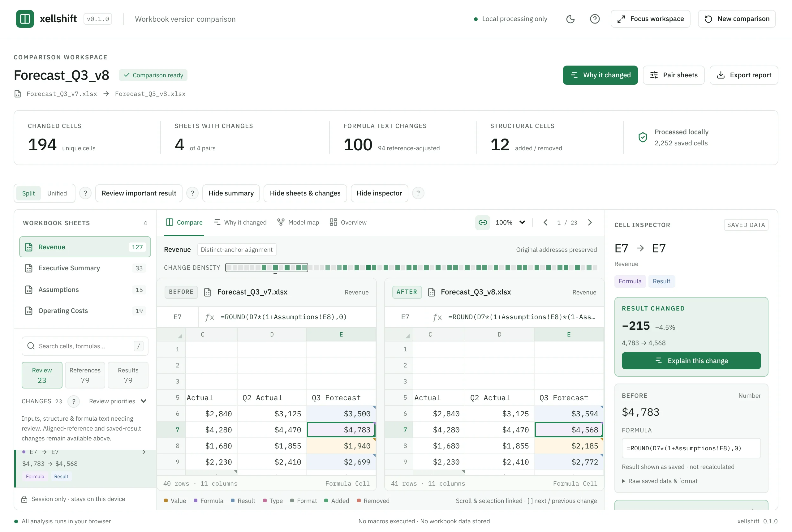Click the Removed legend swatch
The width and height of the screenshot is (792, 532).
pyautogui.click(x=359, y=501)
